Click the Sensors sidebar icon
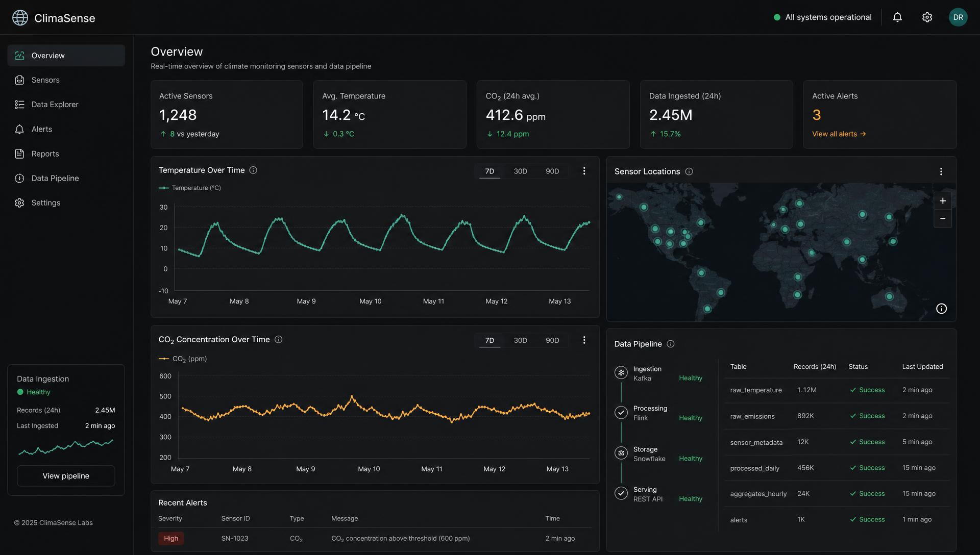The image size is (980, 555). (x=19, y=80)
